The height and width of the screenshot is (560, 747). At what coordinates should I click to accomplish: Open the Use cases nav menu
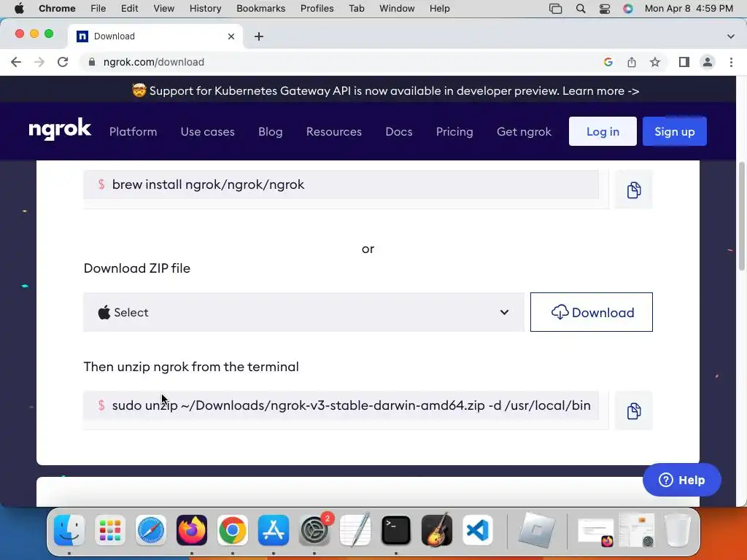click(x=208, y=131)
